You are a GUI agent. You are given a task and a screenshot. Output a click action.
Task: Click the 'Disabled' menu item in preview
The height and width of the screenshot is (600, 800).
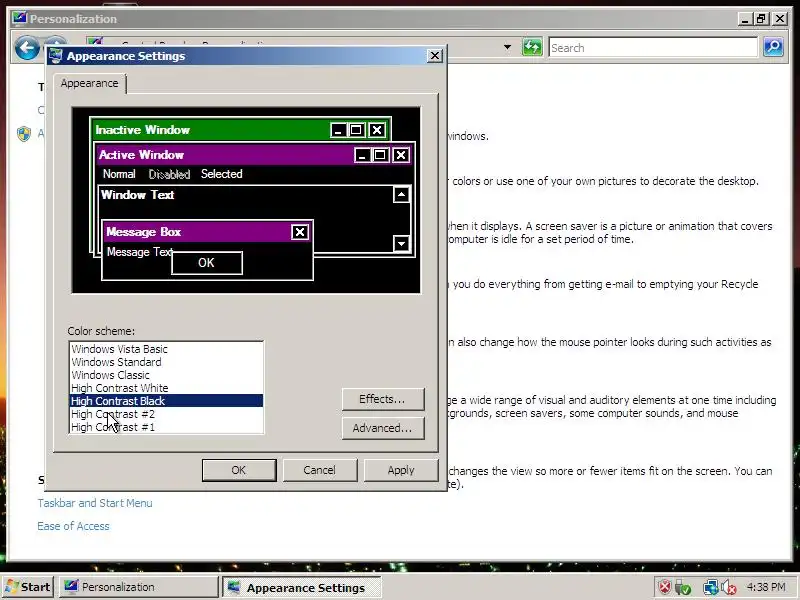[x=169, y=174]
